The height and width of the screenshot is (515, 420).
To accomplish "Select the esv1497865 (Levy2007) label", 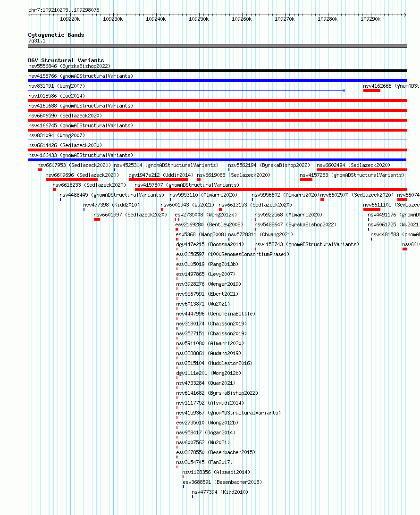I will pyautogui.click(x=206, y=274).
